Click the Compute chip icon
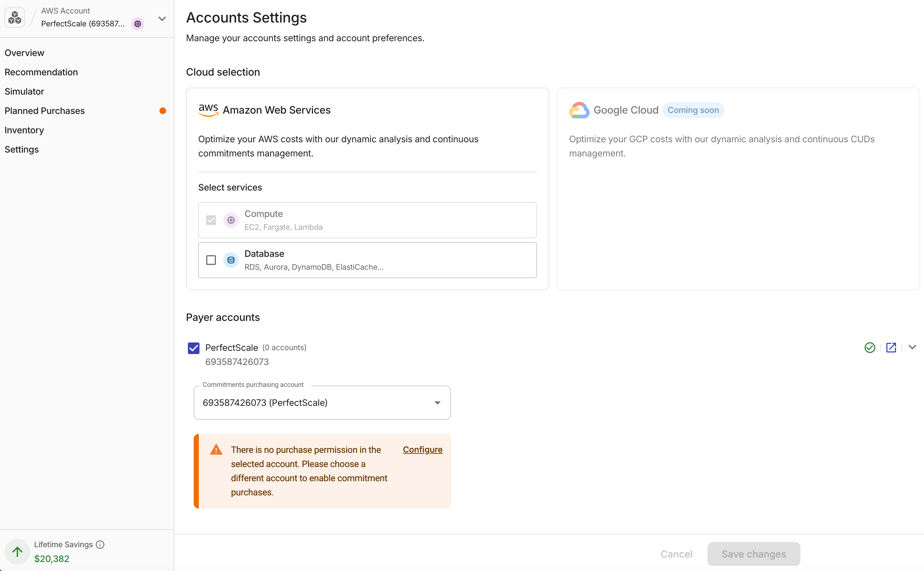924x571 pixels. tap(231, 220)
